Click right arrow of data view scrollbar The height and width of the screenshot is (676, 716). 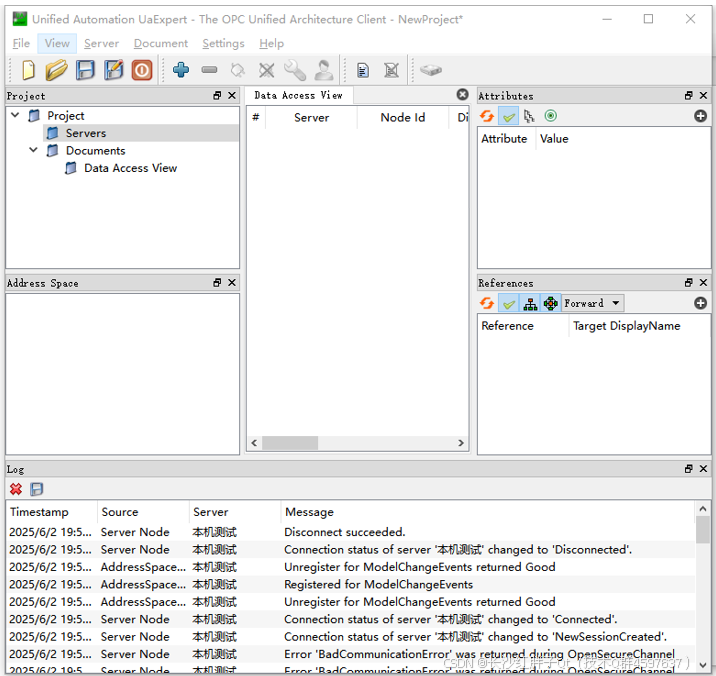[461, 443]
